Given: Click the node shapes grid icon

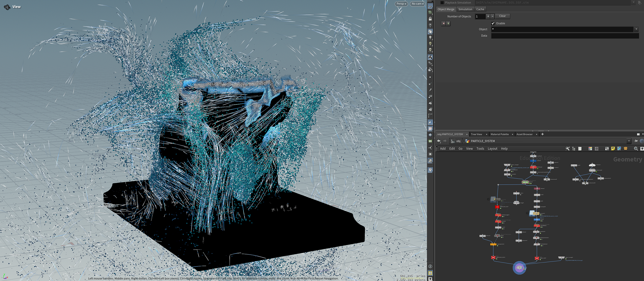Looking at the screenshot, I should point(596,149).
